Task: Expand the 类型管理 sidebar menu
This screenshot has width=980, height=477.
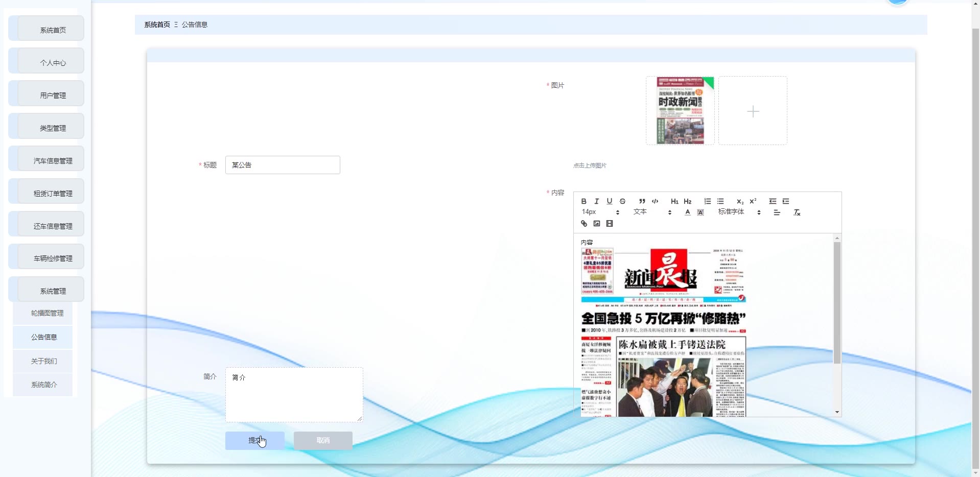Action: 46,127
